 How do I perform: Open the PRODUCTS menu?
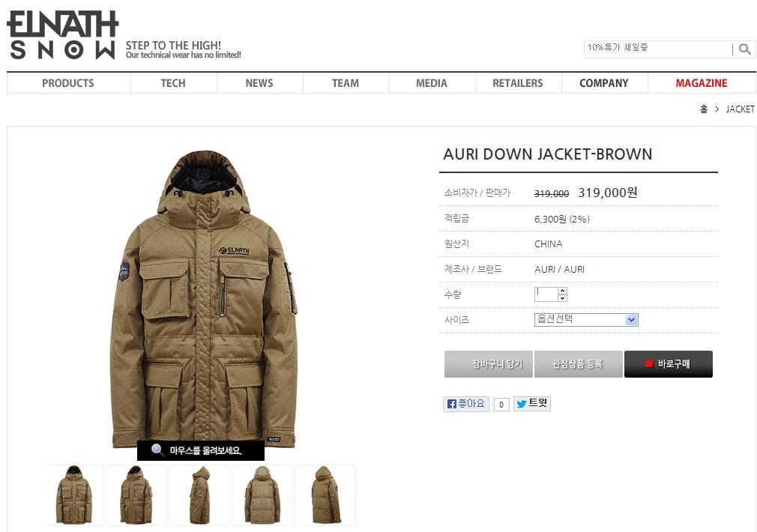68,83
